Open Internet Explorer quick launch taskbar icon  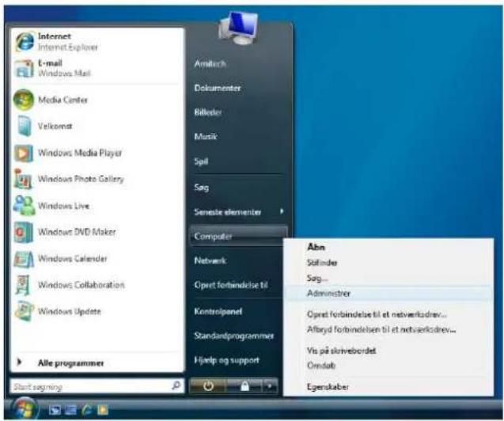pos(87,410)
